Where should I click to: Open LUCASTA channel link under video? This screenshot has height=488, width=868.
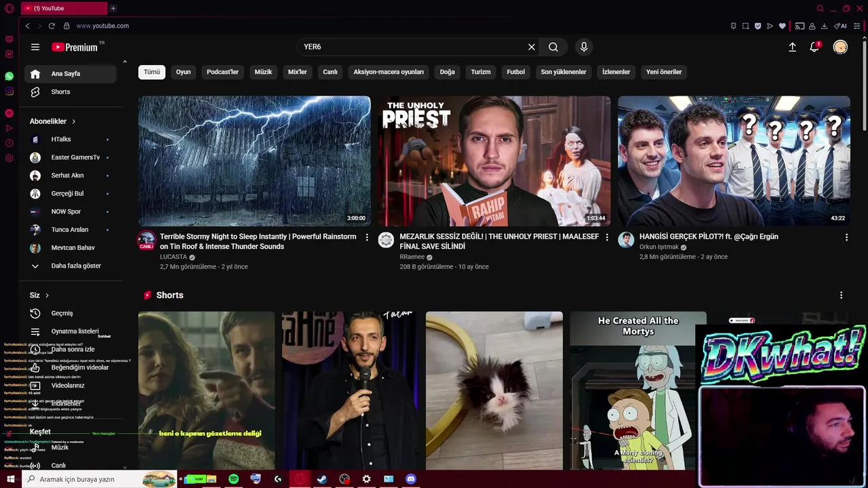[x=173, y=257]
